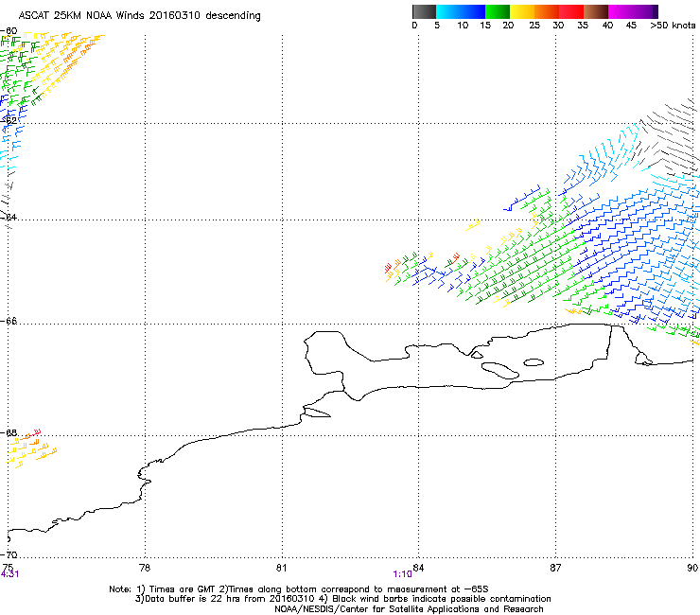The height and width of the screenshot is (615, 700).
Task: Click the note line "3)Data buffer is 22 hrs"
Action: tap(342, 599)
